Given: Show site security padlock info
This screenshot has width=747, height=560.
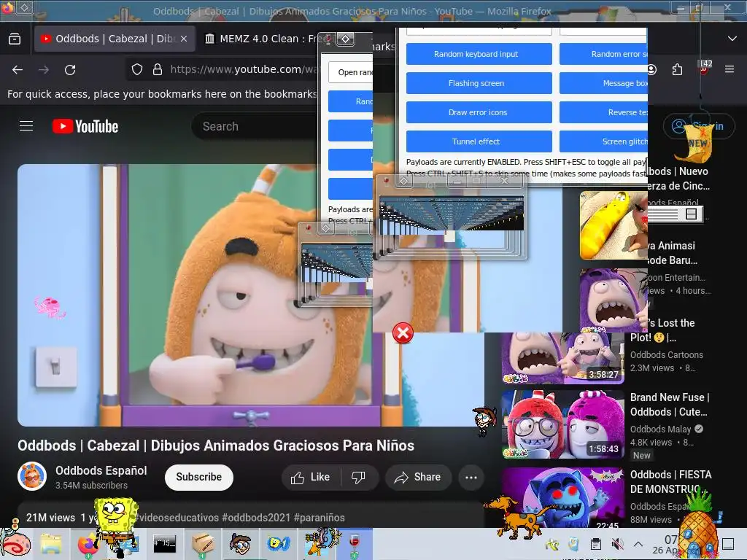Looking at the screenshot, I should pyautogui.click(x=158, y=69).
